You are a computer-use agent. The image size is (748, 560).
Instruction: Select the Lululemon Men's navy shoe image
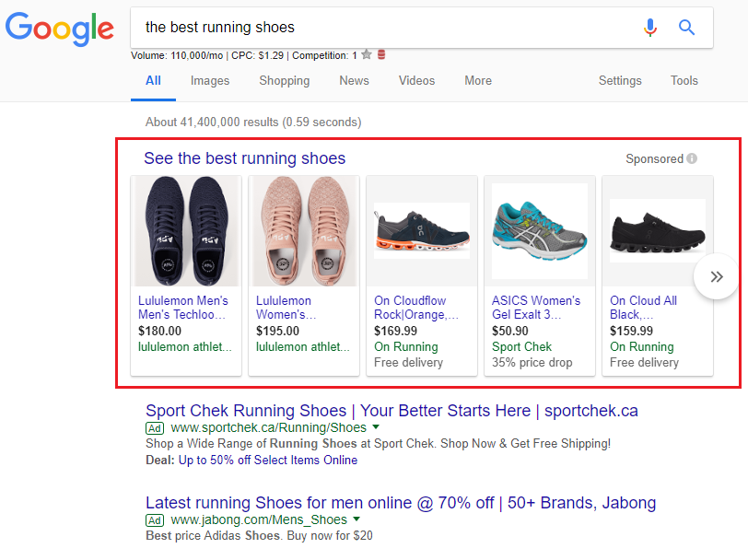coord(186,231)
